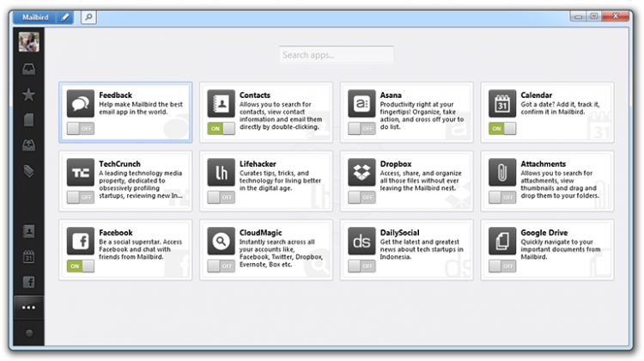
Task: Switch on the DailySocial toggle
Action: coord(361,266)
